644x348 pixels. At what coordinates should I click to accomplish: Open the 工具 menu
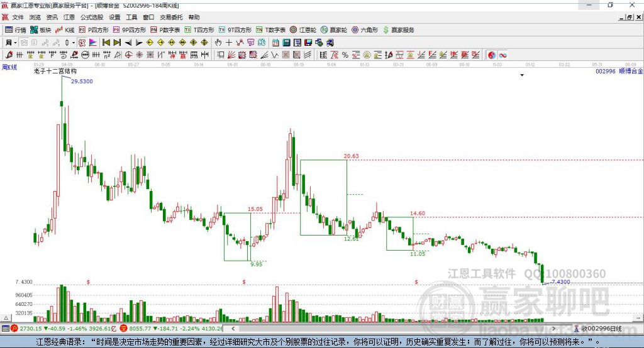point(131,17)
